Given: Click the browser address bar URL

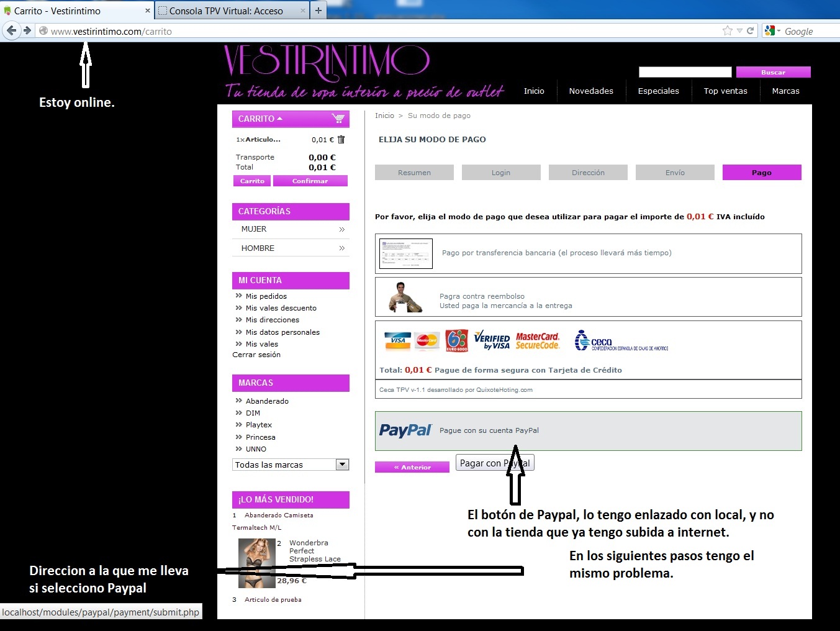Looking at the screenshot, I should (x=111, y=31).
